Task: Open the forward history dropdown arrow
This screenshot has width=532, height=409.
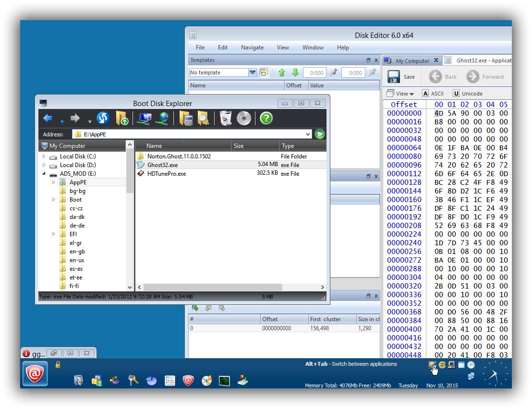Action: [x=90, y=121]
